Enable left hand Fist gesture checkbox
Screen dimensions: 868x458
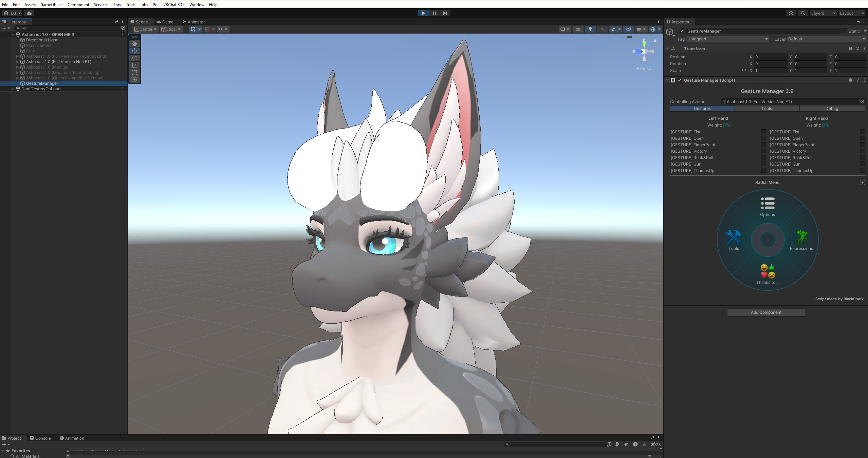pyautogui.click(x=763, y=132)
